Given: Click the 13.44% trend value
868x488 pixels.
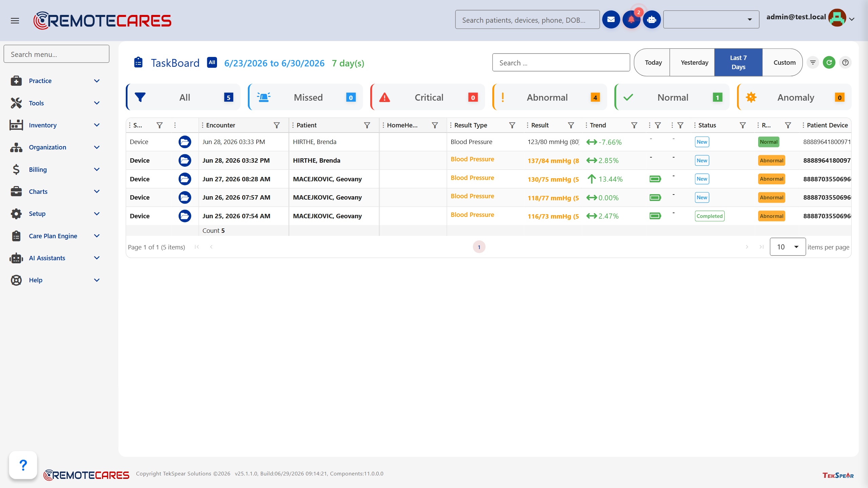Looking at the screenshot, I should pos(610,179).
